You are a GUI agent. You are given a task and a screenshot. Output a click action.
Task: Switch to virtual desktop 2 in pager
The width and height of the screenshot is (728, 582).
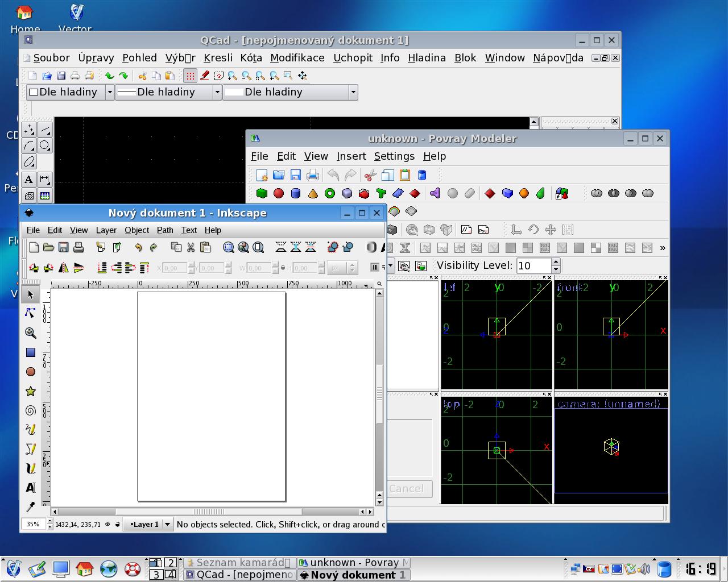click(x=169, y=563)
